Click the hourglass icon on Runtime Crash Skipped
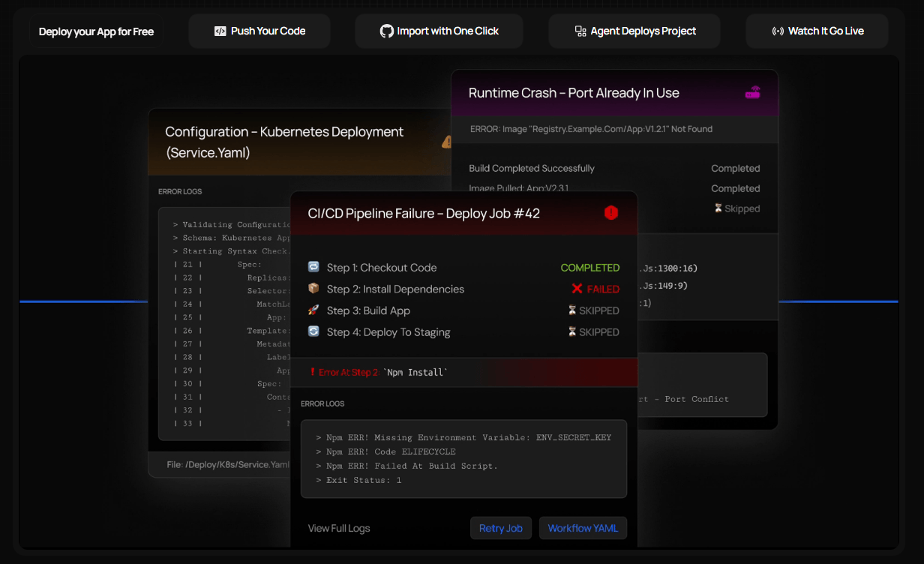 click(x=718, y=208)
